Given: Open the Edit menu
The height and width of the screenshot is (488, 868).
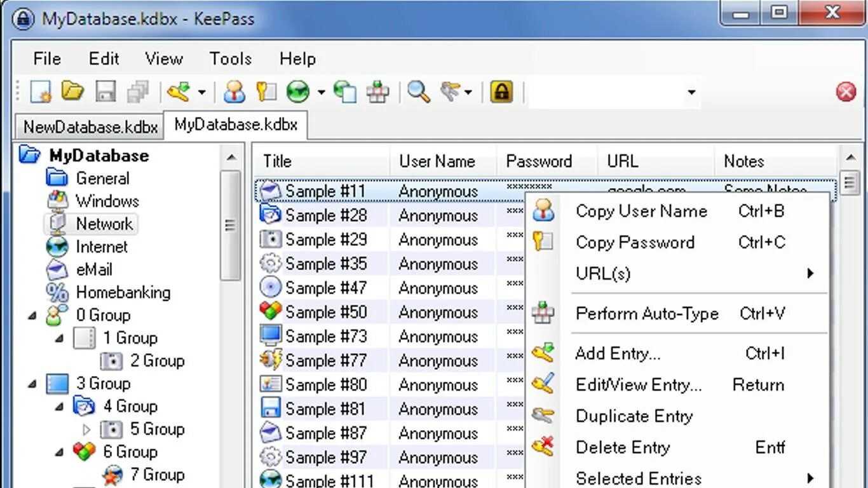Looking at the screenshot, I should pos(104,58).
